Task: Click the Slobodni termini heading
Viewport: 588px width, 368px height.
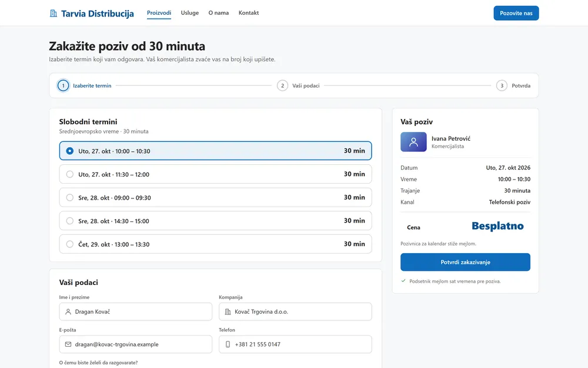Action: tap(88, 122)
